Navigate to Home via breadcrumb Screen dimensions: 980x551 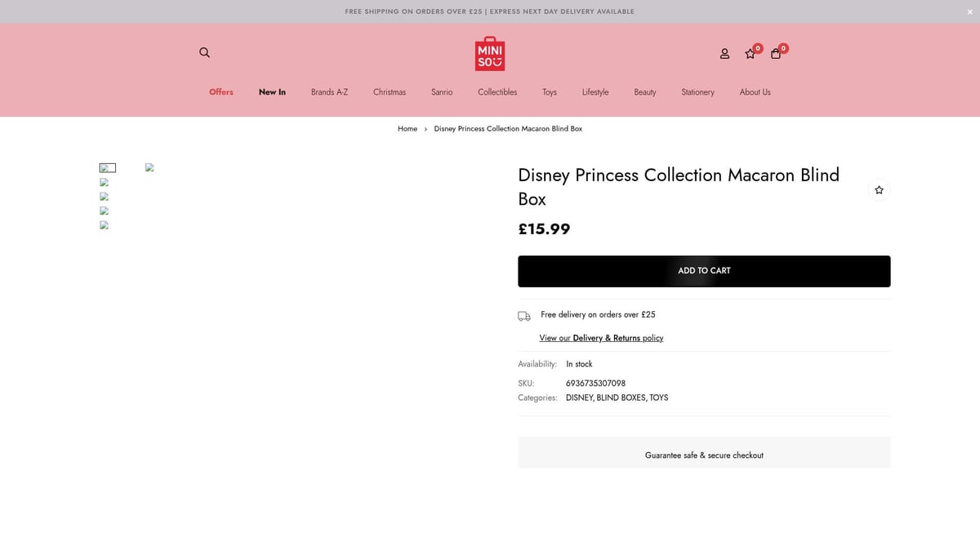(407, 128)
